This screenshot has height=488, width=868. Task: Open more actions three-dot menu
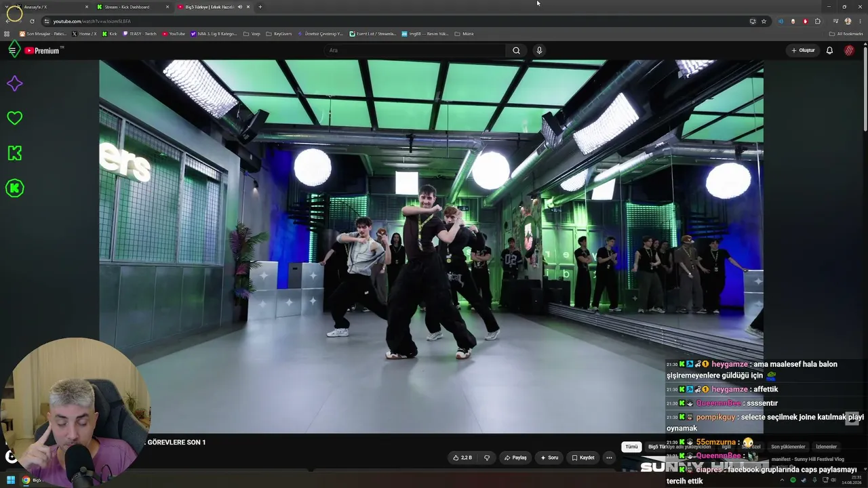tap(609, 457)
